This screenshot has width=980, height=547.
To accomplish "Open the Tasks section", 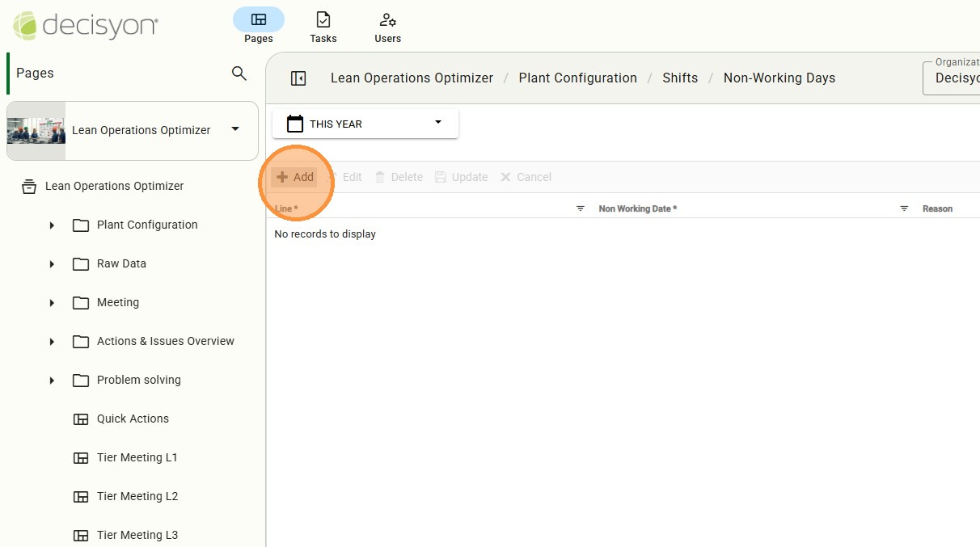I will click(323, 20).
